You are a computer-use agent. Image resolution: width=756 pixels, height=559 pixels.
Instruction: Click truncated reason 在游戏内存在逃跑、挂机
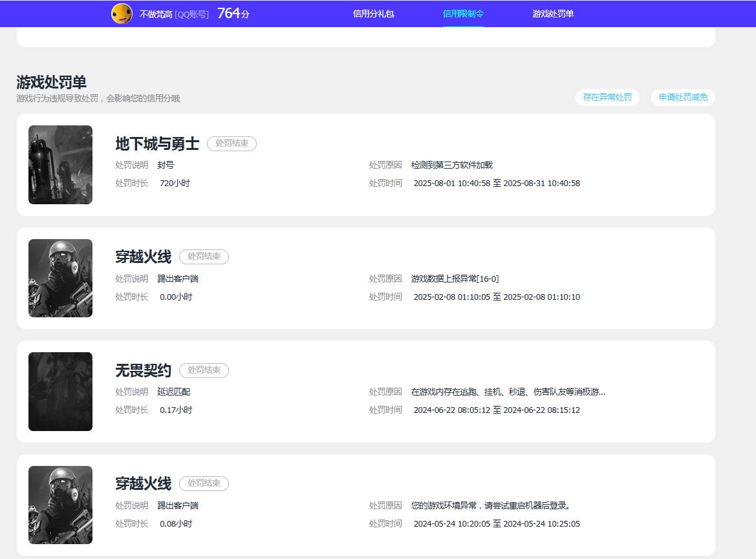click(508, 392)
